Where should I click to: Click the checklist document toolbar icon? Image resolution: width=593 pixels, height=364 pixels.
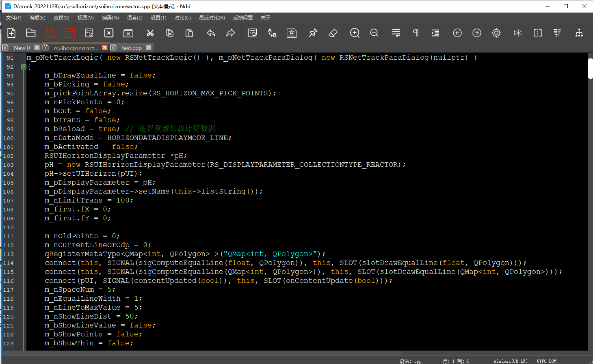(x=89, y=33)
